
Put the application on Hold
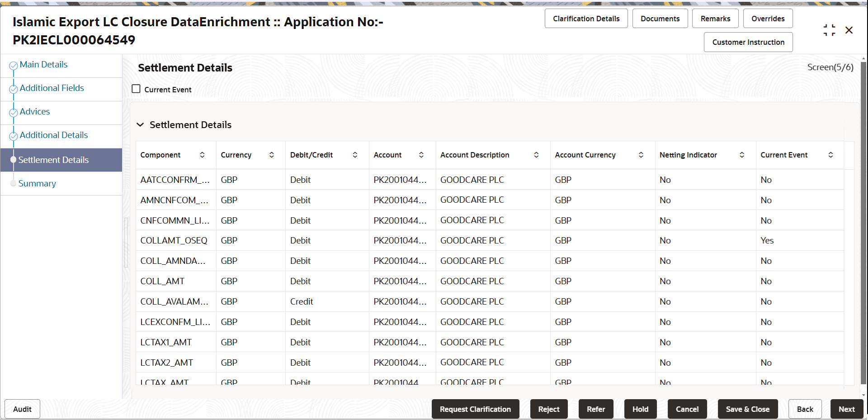coord(640,409)
